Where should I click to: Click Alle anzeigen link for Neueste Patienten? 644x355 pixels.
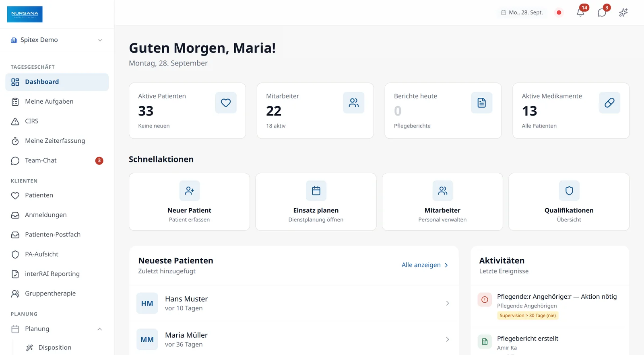tap(425, 265)
